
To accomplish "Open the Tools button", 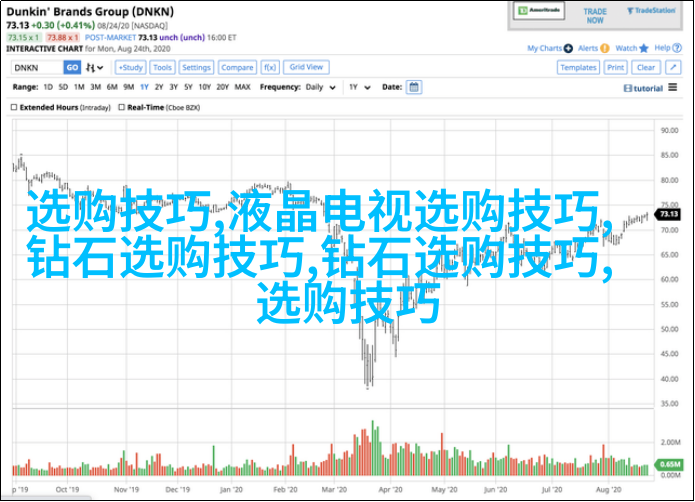I will 162,67.
